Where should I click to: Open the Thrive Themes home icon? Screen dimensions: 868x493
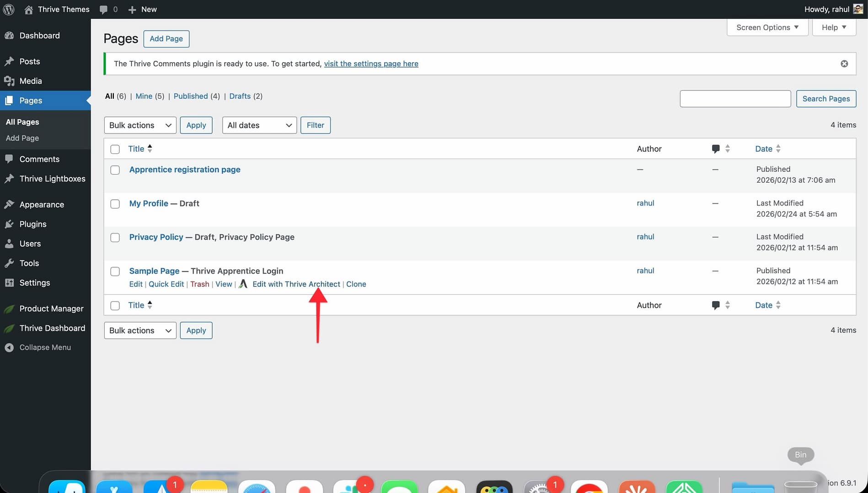tap(28, 9)
